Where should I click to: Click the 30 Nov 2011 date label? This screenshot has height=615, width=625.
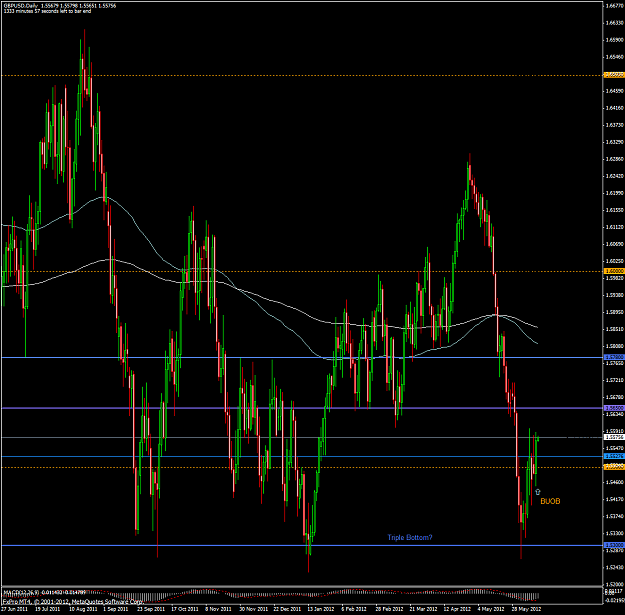click(x=253, y=609)
